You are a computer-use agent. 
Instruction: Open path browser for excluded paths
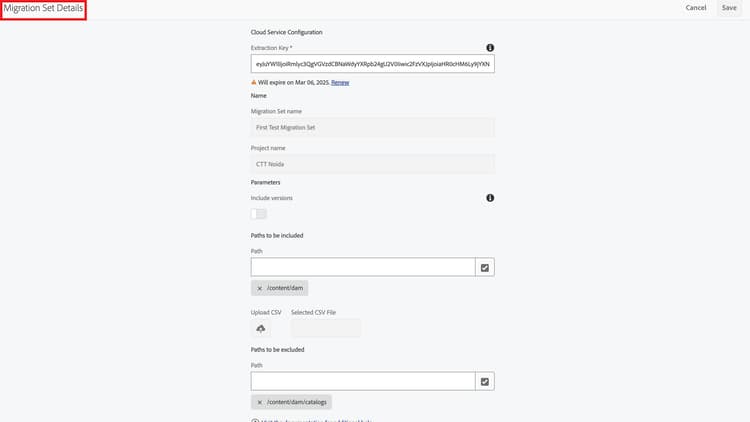pyautogui.click(x=485, y=381)
